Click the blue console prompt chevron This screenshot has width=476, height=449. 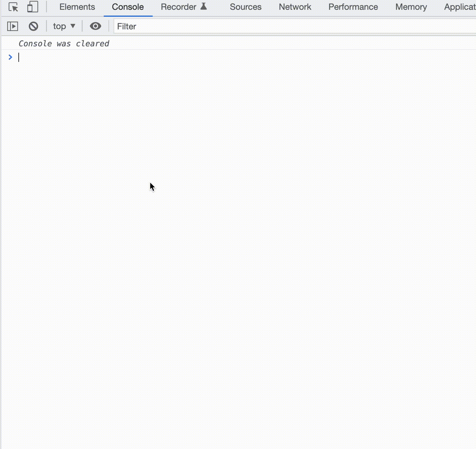[x=10, y=57]
